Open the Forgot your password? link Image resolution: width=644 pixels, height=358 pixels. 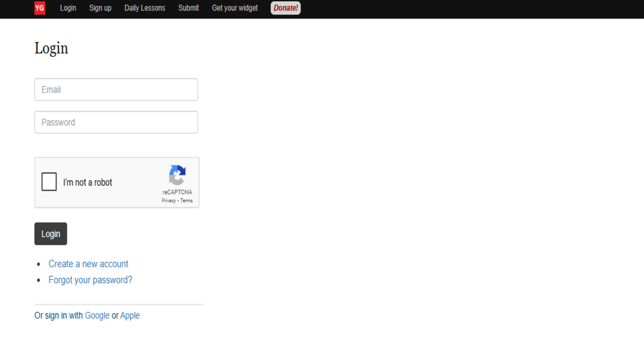91,280
